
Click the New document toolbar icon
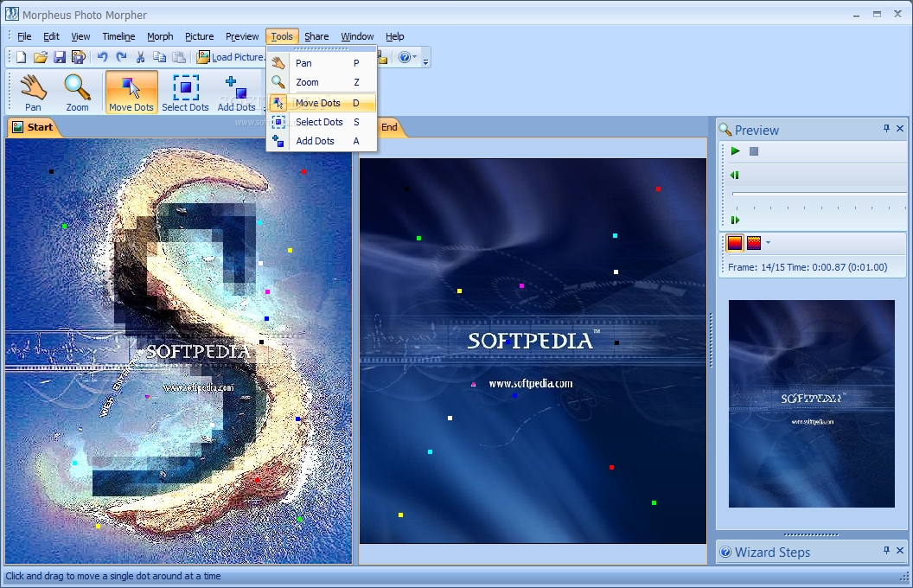[21, 57]
